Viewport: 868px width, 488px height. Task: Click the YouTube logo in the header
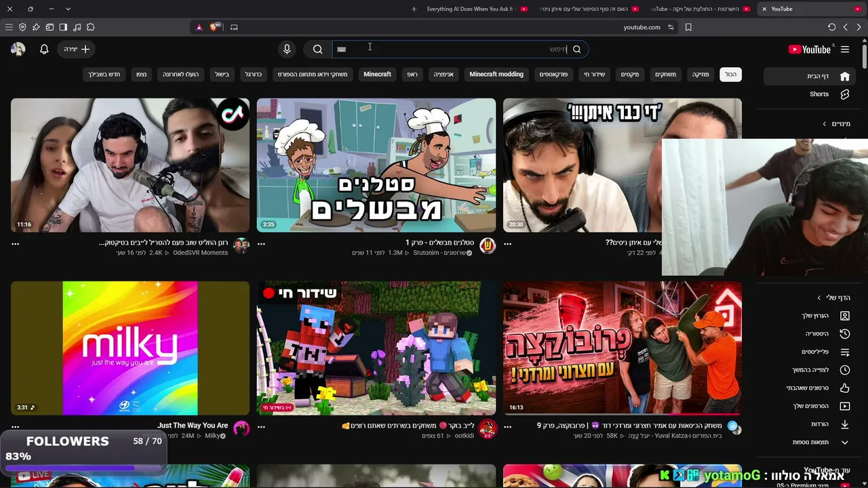point(810,49)
